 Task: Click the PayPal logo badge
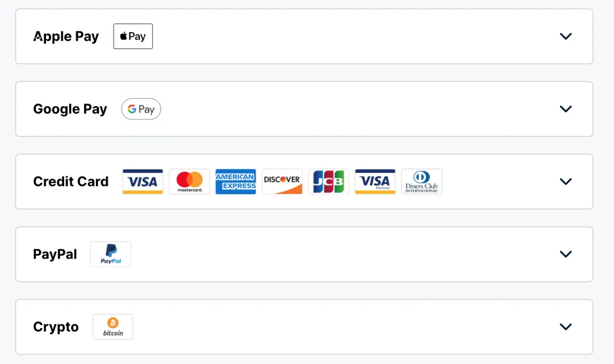pyautogui.click(x=111, y=254)
